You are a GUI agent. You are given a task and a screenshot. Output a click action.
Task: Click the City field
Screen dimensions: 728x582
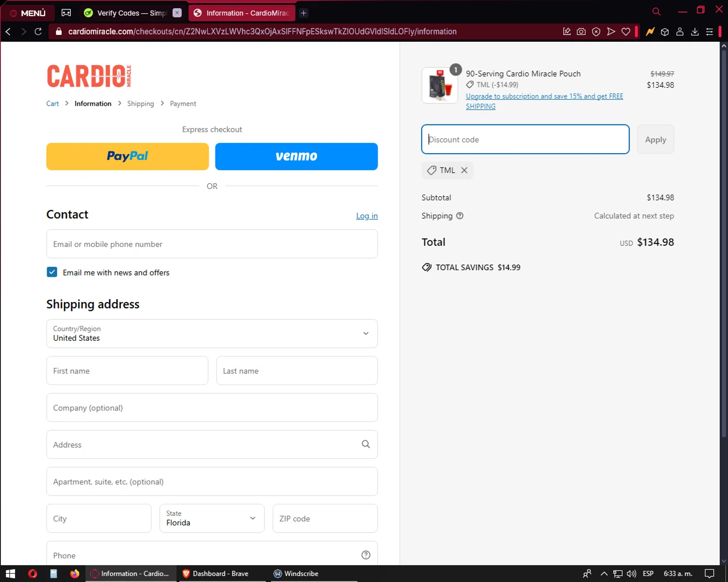point(99,518)
